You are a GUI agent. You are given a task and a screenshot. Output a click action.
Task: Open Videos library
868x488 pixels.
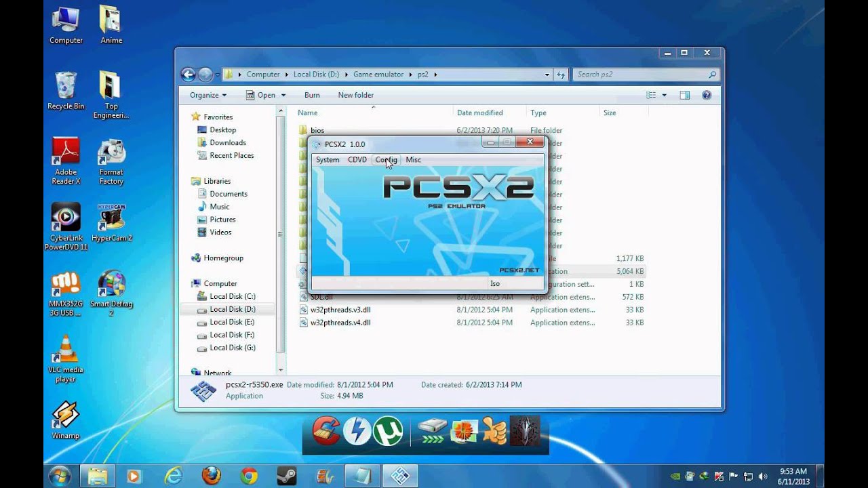pyautogui.click(x=220, y=232)
